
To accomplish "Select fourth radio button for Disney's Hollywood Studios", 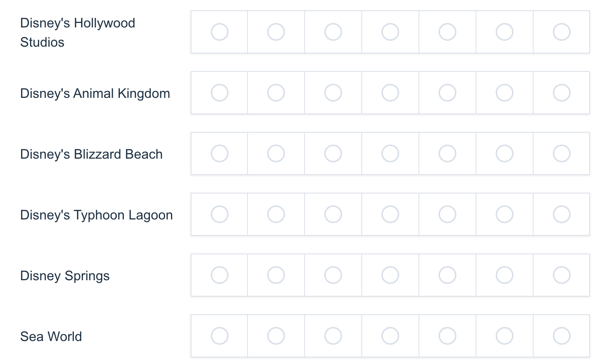I will (390, 32).
